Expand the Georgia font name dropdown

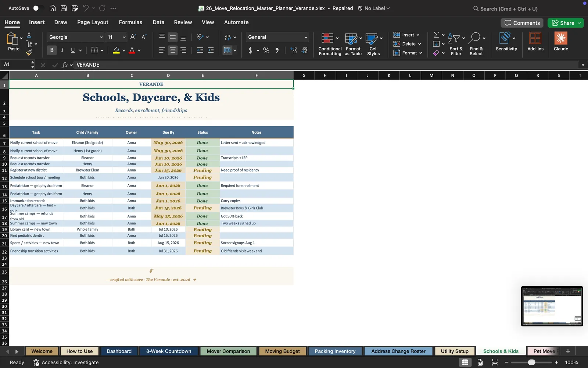click(x=101, y=37)
